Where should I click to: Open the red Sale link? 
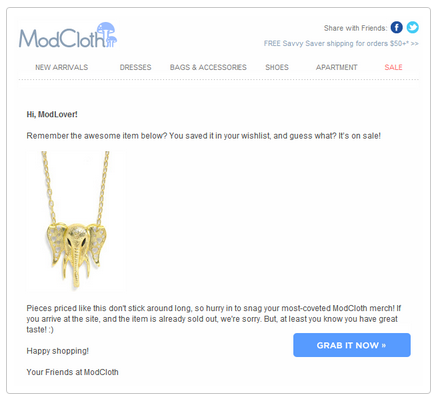(x=393, y=67)
